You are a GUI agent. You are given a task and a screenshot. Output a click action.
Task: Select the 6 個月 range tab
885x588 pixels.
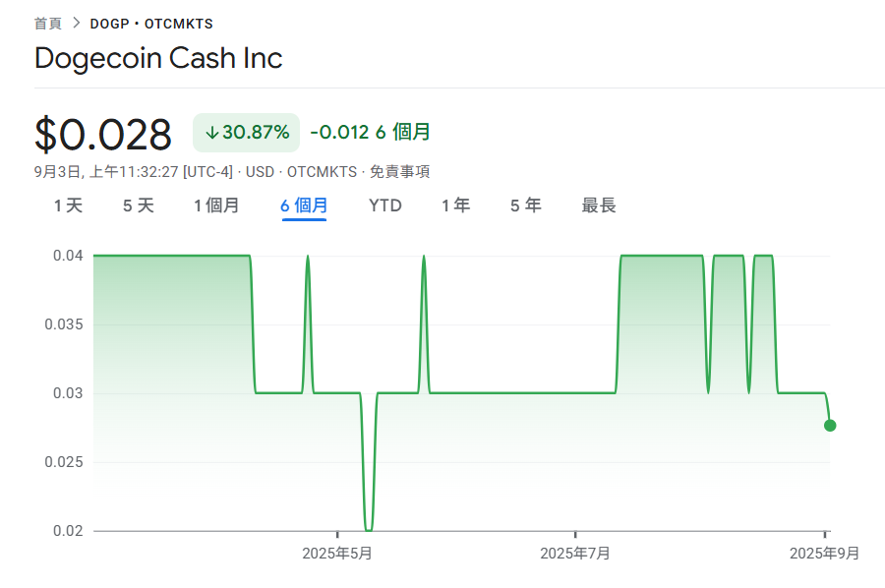pos(304,206)
